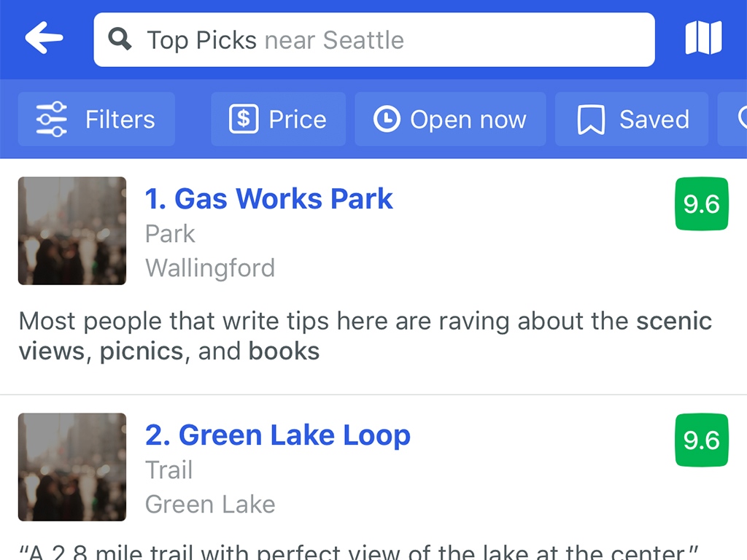This screenshot has width=747, height=560.
Task: Click the Gas Works Park tips description text
Action: pyautogui.click(x=365, y=335)
